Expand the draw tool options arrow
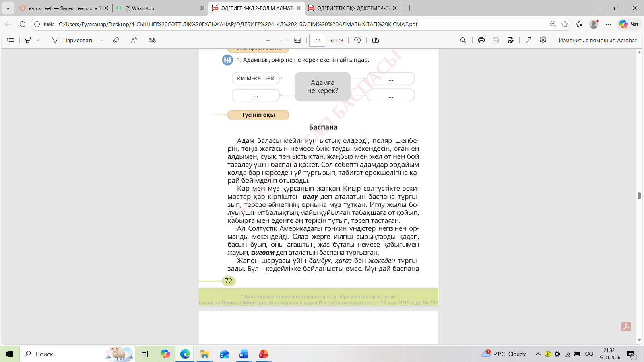The width and height of the screenshot is (644, 362). (x=101, y=40)
